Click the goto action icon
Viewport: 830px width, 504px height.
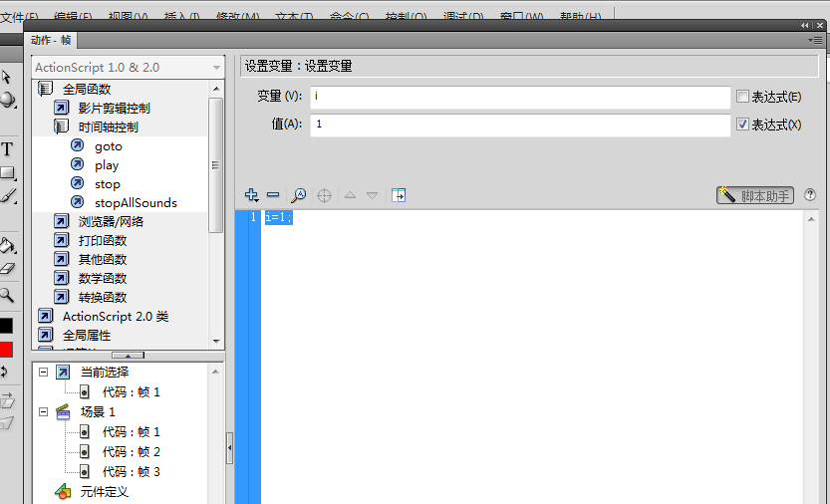pyautogui.click(x=78, y=145)
